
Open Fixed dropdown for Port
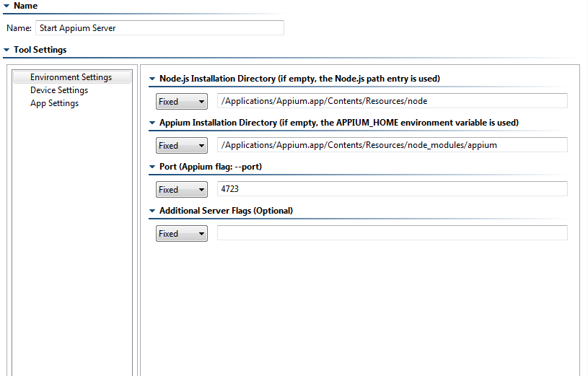click(x=182, y=189)
